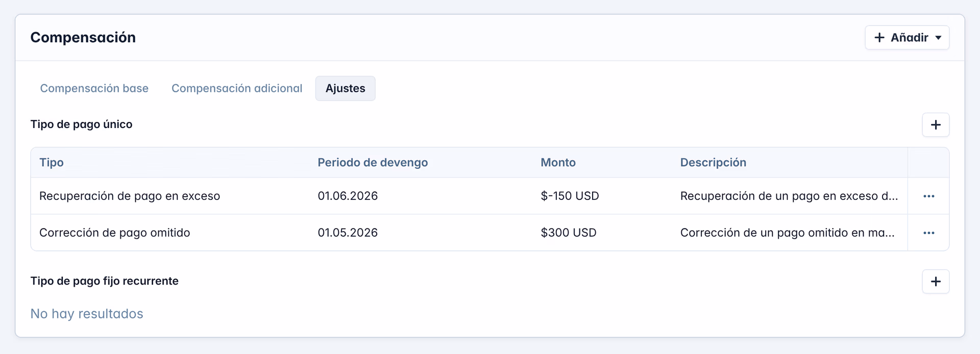This screenshot has height=354, width=980.
Task: Click the $-150 USD amount cell
Action: point(570,196)
